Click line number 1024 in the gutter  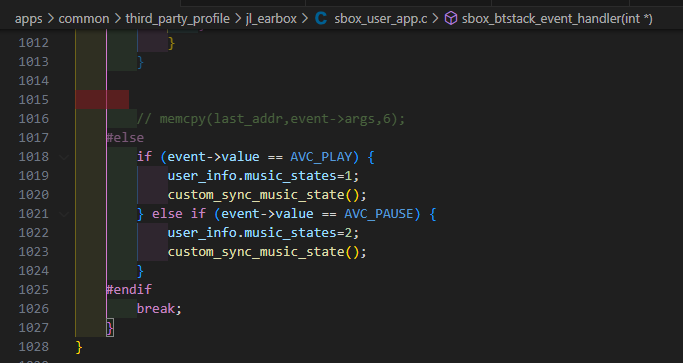(34, 271)
